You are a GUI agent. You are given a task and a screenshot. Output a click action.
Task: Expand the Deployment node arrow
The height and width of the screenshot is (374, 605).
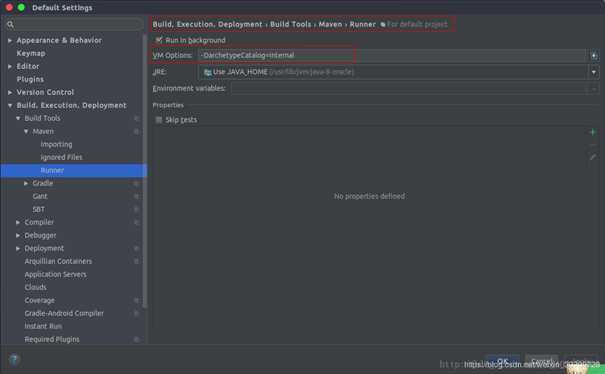(18, 249)
